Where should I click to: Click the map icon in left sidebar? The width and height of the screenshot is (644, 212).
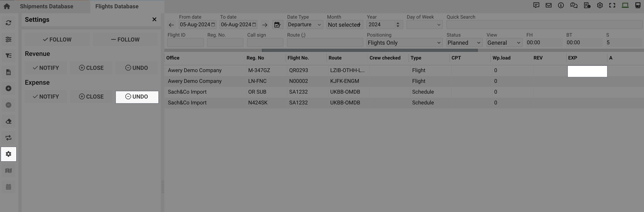[9, 170]
